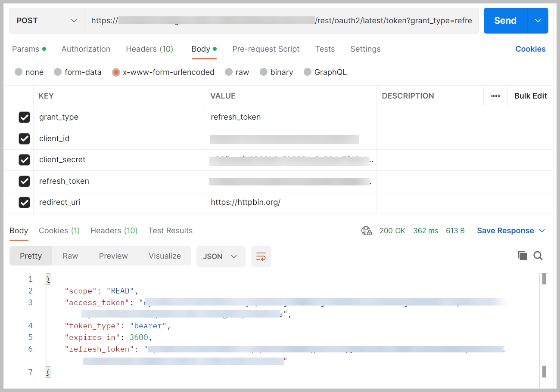Open the response Cookies (1) tab
This screenshot has width=560, height=392.
(x=59, y=231)
